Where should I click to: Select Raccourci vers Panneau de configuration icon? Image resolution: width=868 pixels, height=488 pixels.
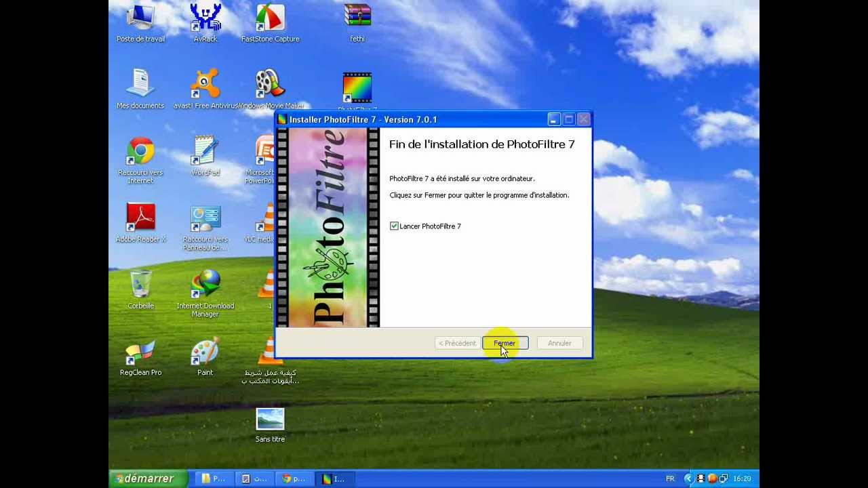pos(205,227)
